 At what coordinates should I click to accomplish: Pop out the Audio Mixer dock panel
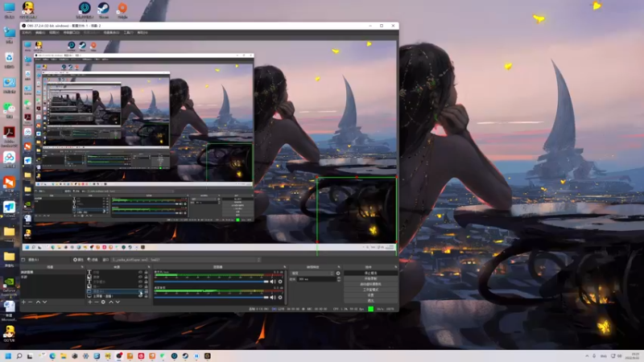285,267
